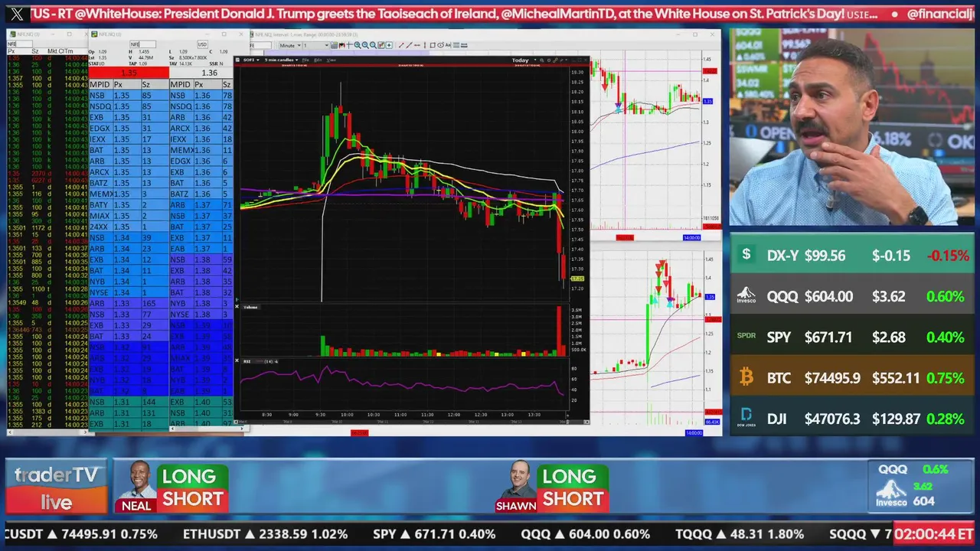Click the QQQ $604.00 quote row
Image resolution: width=980 pixels, height=551 pixels.
(x=852, y=296)
